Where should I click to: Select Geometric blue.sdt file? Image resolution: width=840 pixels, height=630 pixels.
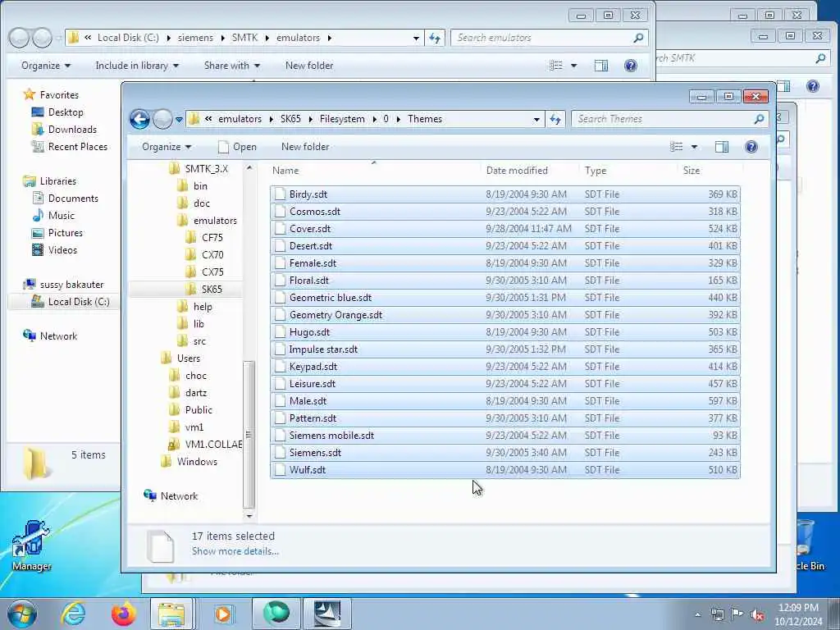coord(505,298)
